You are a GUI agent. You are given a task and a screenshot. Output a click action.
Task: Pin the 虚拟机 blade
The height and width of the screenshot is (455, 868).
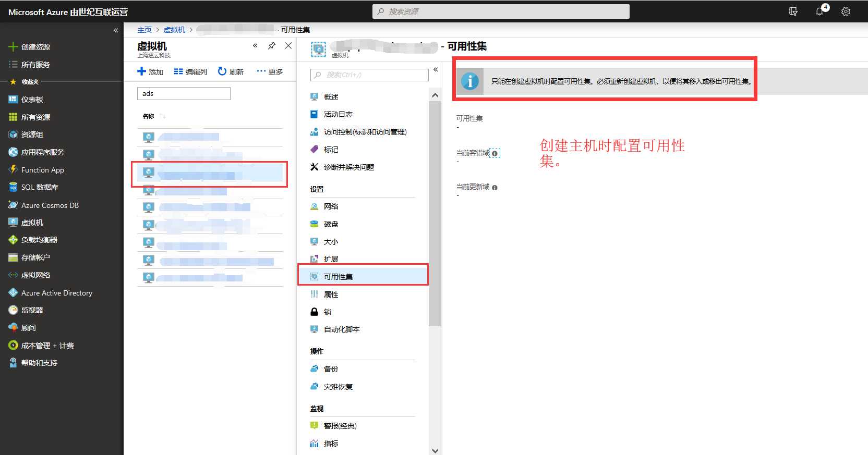pyautogui.click(x=272, y=46)
